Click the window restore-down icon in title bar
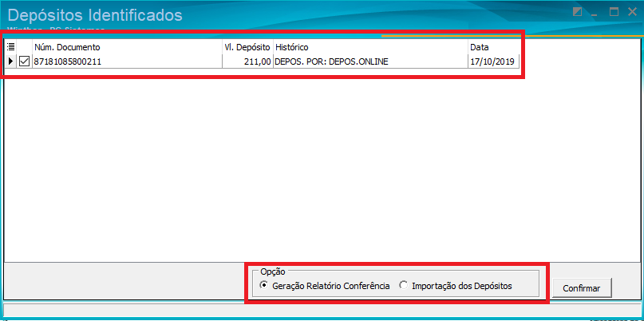 [578, 12]
